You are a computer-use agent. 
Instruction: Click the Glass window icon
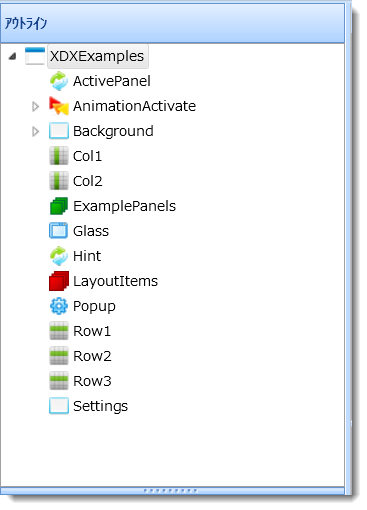pyautogui.click(x=59, y=231)
